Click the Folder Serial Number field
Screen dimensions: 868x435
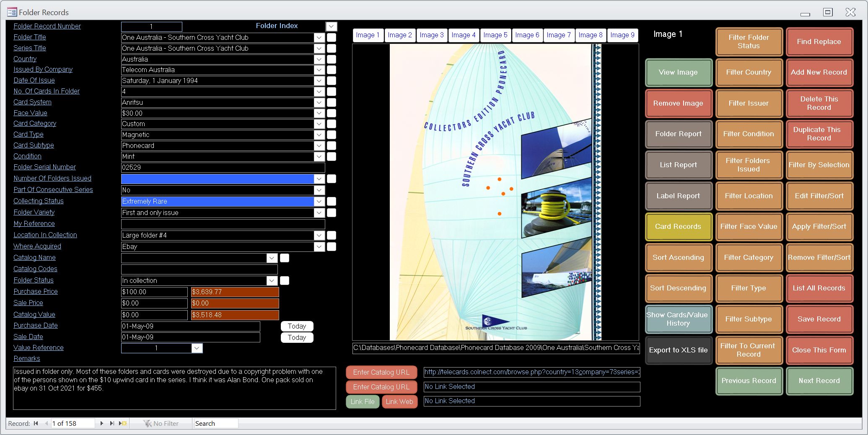click(223, 167)
